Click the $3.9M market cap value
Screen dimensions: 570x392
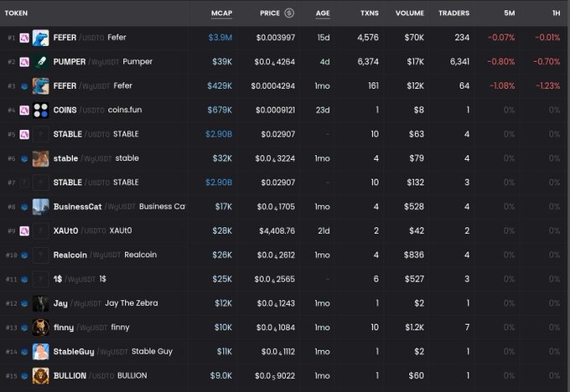[x=220, y=38]
